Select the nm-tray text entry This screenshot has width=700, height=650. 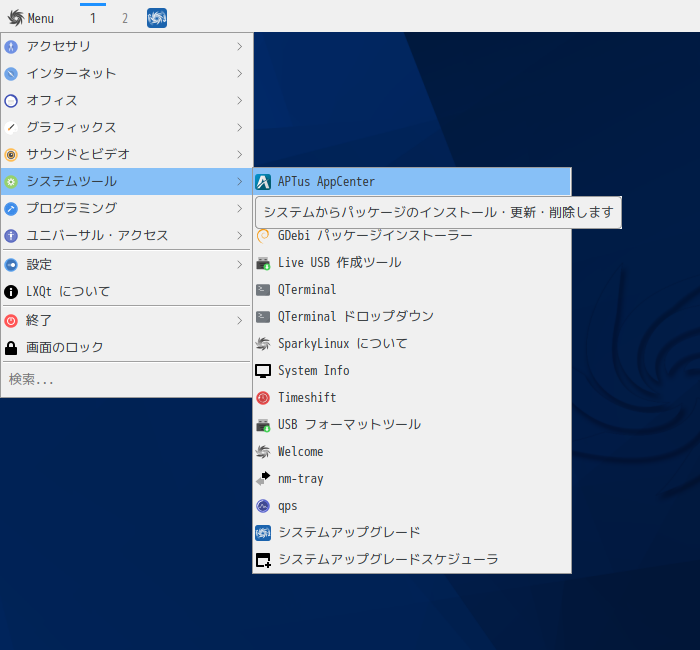(x=300, y=479)
